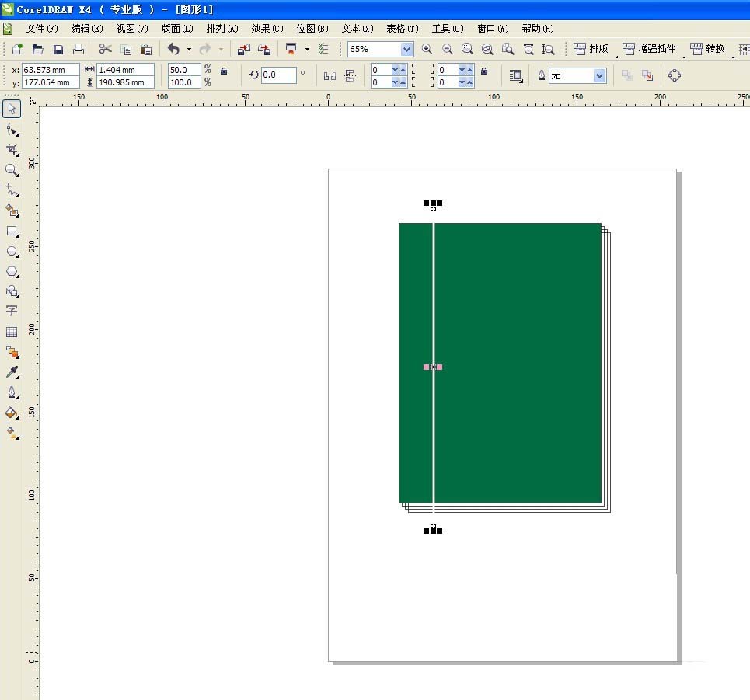The width and height of the screenshot is (750, 700).
Task: Select the Freehand drawing tool
Action: coord(12,190)
